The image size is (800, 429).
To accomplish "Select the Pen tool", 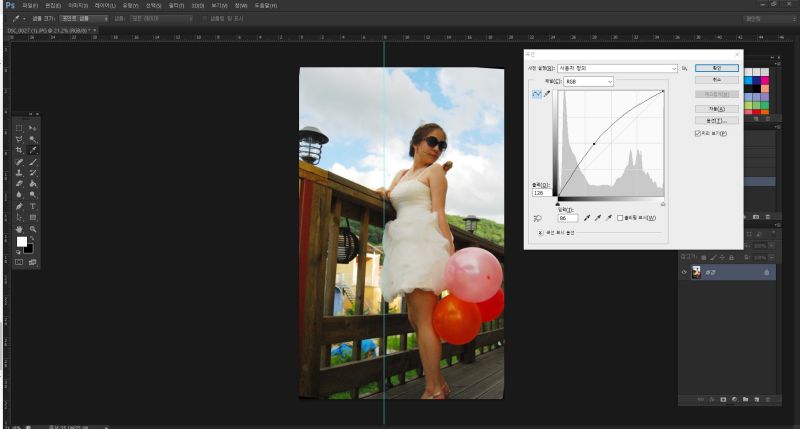I will [19, 207].
